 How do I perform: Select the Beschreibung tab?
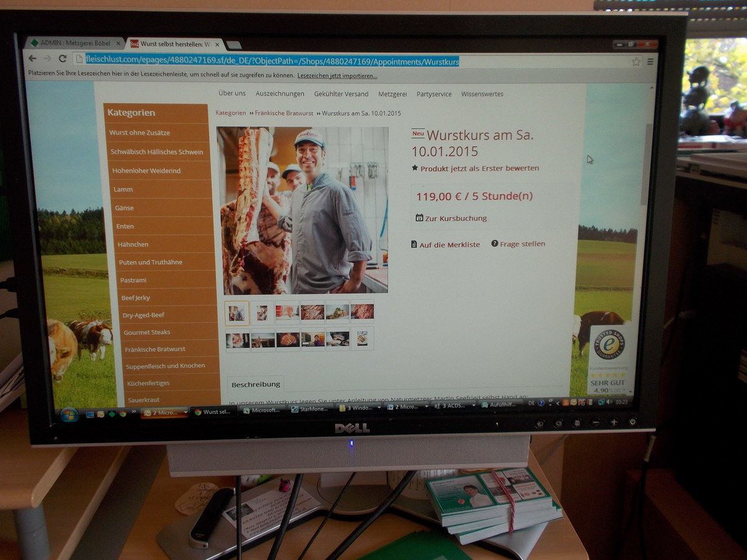[255, 385]
